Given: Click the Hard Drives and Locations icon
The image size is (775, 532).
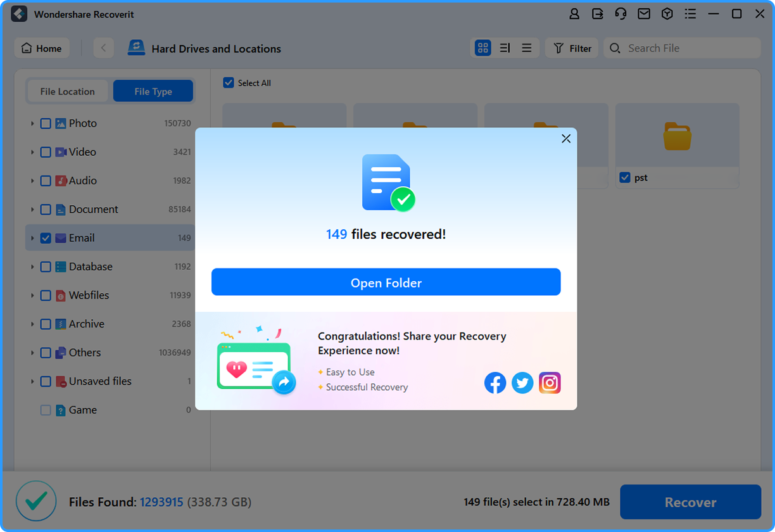Looking at the screenshot, I should click(136, 48).
